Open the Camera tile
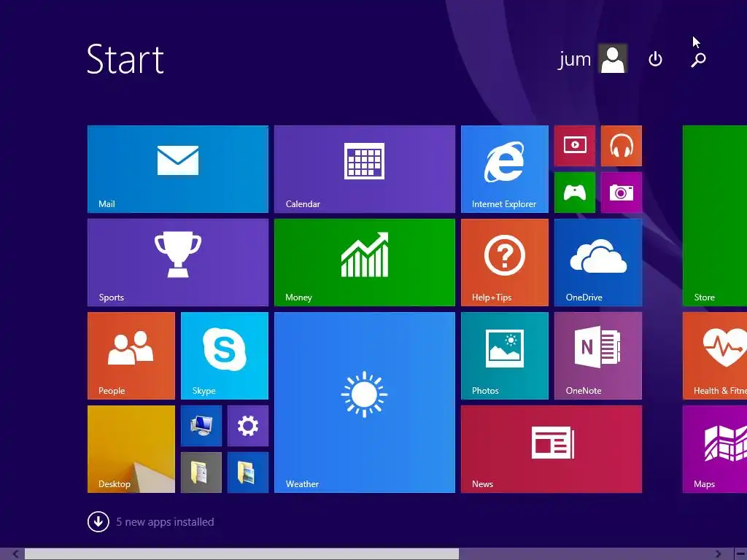This screenshot has width=747, height=560. coord(622,192)
